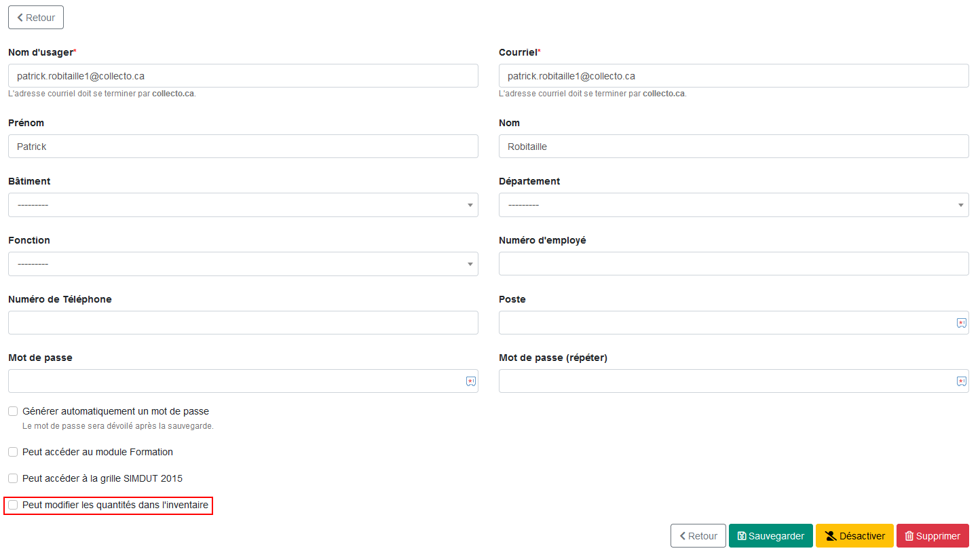Click the password manager icon in Mot de passe (répéter) field

click(x=961, y=381)
